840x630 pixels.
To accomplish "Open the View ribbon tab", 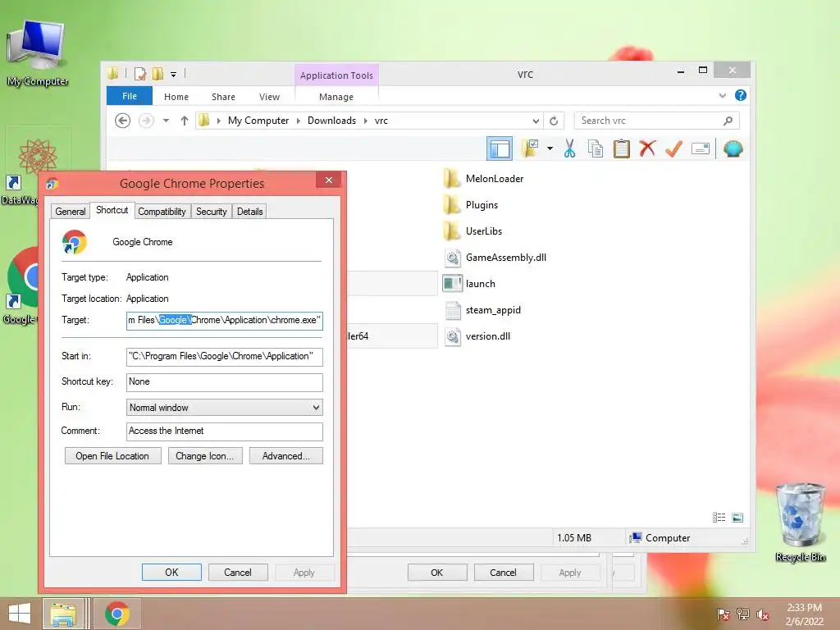I will pos(269,97).
